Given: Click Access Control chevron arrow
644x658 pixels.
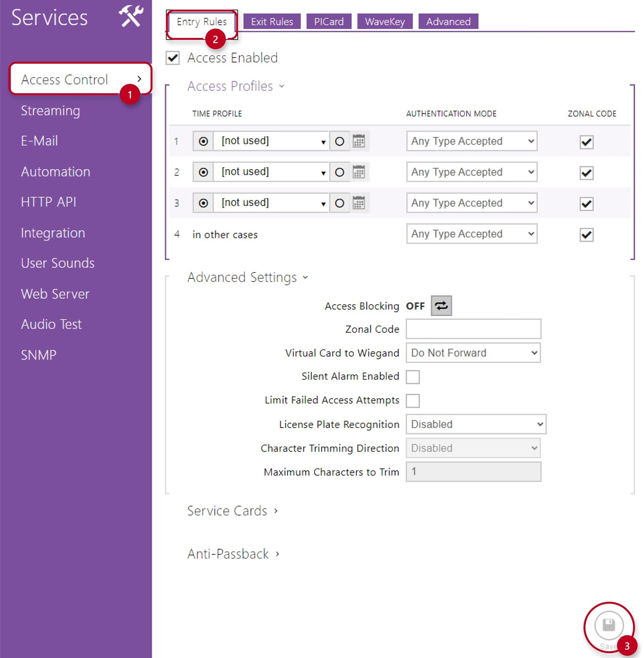Looking at the screenshot, I should tap(139, 79).
